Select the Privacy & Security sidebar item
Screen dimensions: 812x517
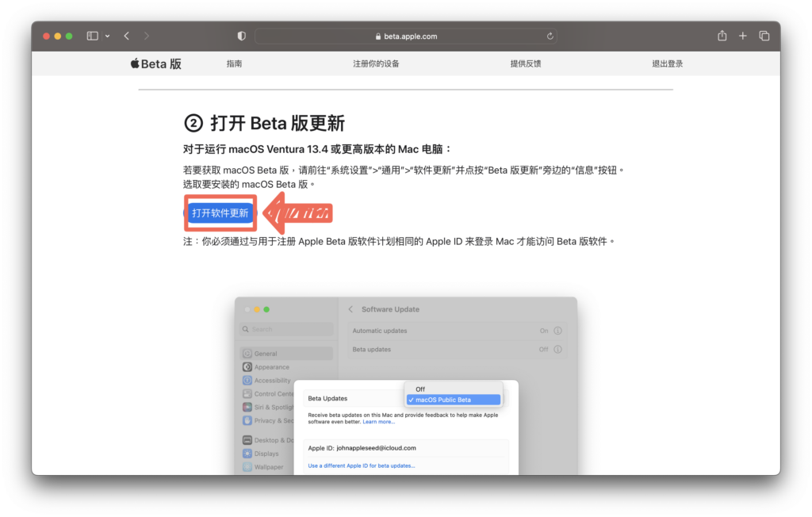click(x=268, y=420)
